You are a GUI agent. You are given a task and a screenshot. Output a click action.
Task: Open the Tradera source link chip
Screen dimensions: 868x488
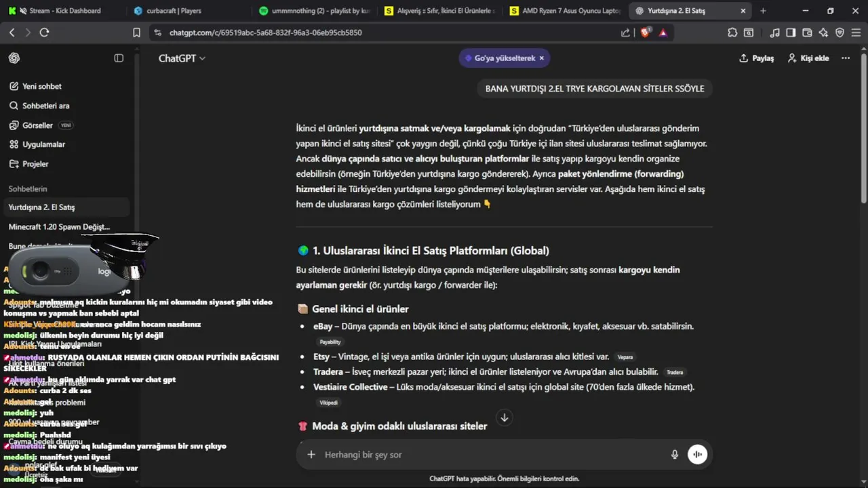pyautogui.click(x=675, y=372)
